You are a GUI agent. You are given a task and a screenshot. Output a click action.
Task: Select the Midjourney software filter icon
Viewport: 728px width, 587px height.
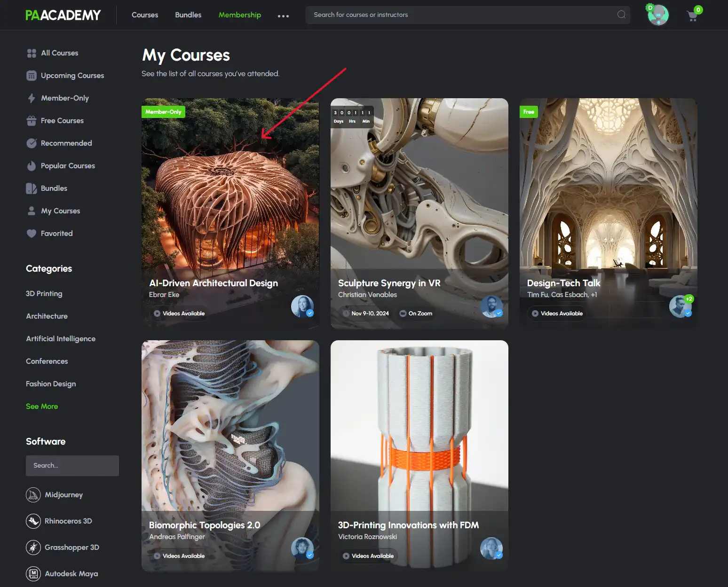point(33,494)
